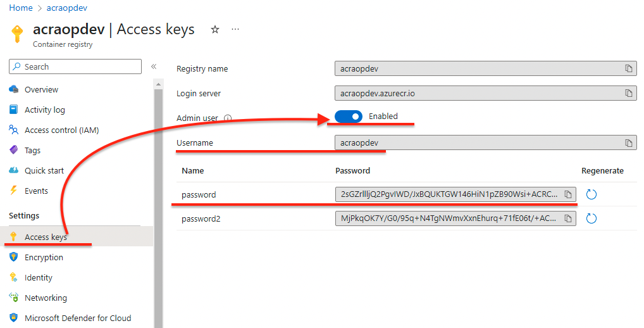Viewport: 644px width, 328px height.
Task: Go to the Home breadcrumb link
Action: click(21, 8)
